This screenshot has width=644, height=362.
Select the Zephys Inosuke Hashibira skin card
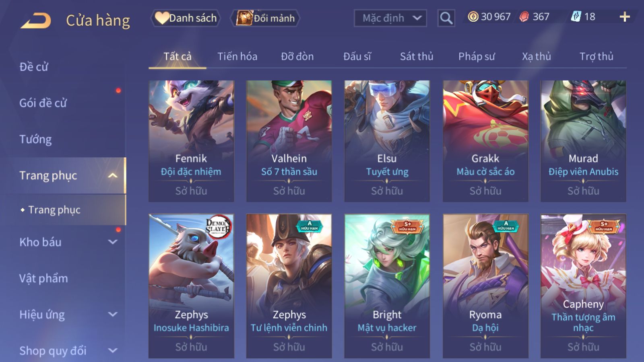point(191,286)
